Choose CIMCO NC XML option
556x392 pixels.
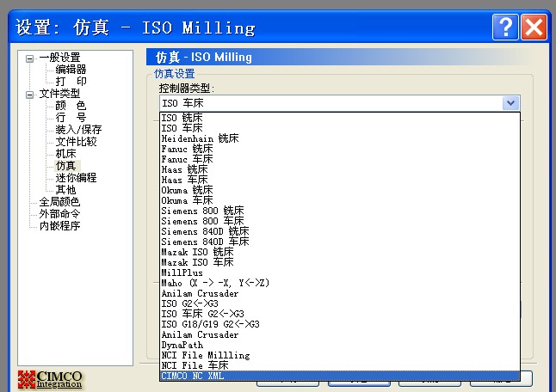(340, 376)
